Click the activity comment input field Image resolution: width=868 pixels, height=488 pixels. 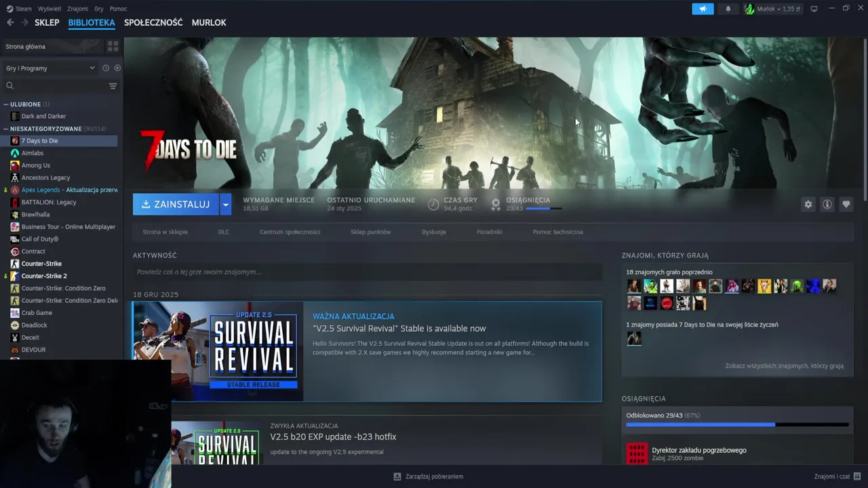(x=367, y=272)
